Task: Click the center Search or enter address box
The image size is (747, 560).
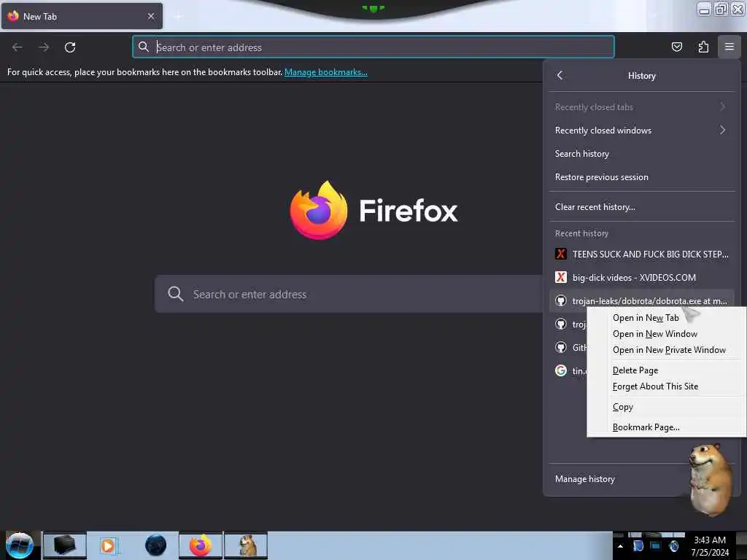Action: (x=348, y=294)
